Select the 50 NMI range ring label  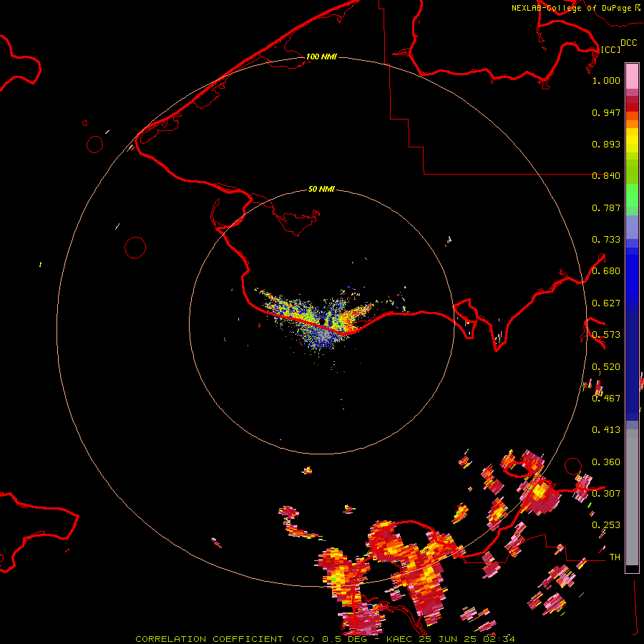pos(321,189)
